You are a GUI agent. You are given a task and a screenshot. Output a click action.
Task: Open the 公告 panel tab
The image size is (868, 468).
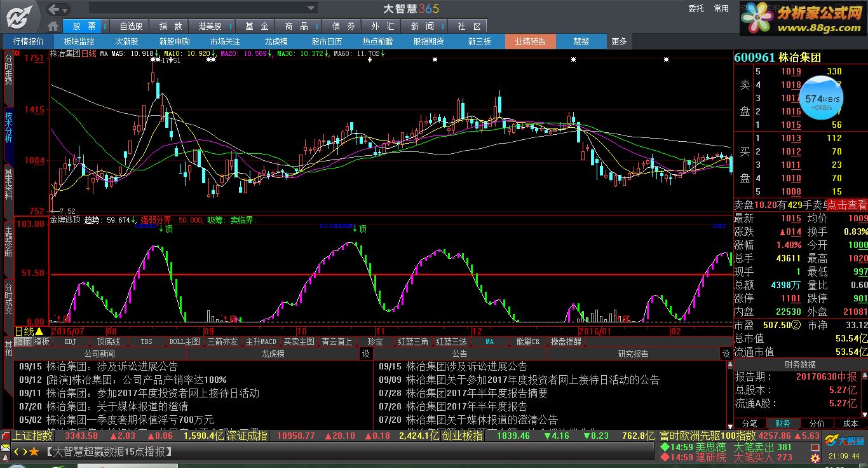[x=459, y=354]
